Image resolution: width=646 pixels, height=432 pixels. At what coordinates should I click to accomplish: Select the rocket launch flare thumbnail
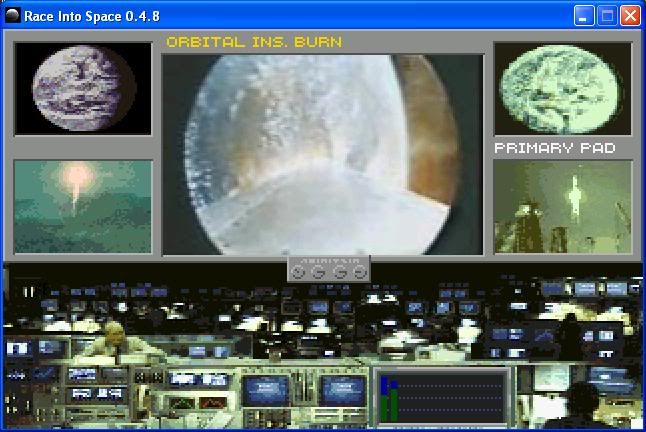tap(83, 207)
